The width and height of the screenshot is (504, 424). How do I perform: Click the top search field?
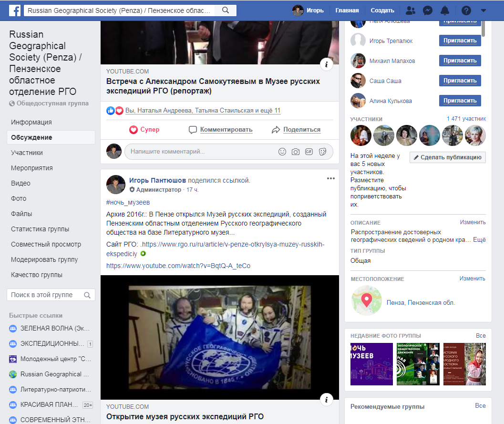[119, 10]
